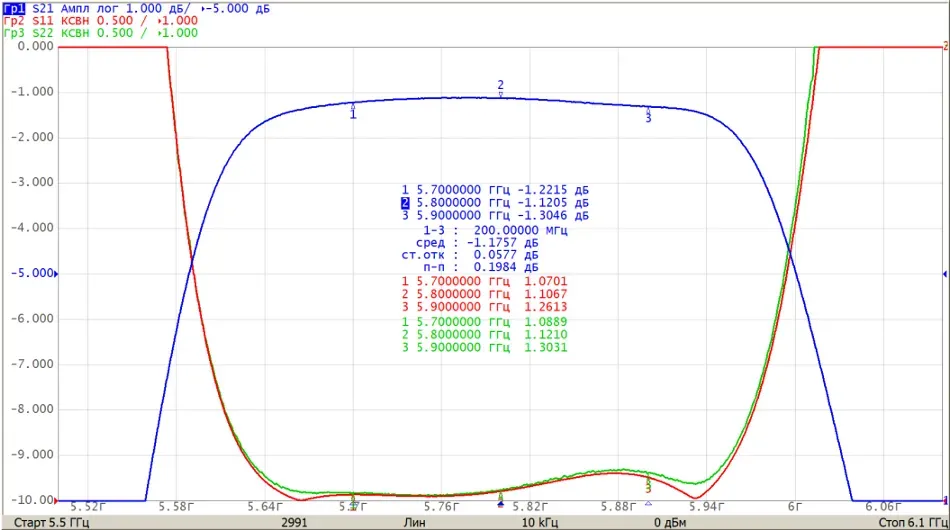Click the Старт 5.5 ГГц start frequency field
This screenshot has height=530, width=950.
51,523
